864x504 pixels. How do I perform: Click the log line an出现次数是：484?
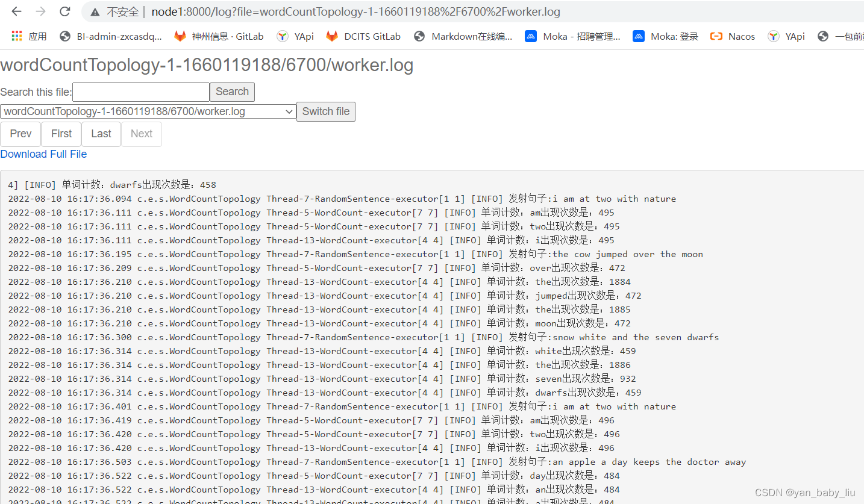pos(314,490)
